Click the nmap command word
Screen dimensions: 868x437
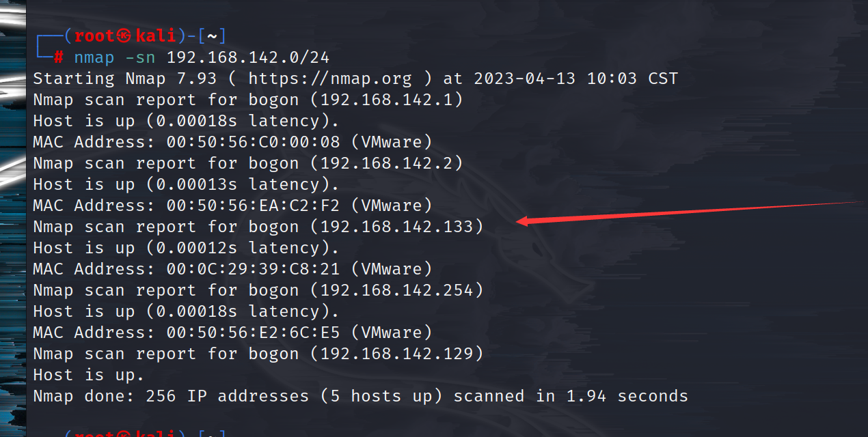click(94, 57)
